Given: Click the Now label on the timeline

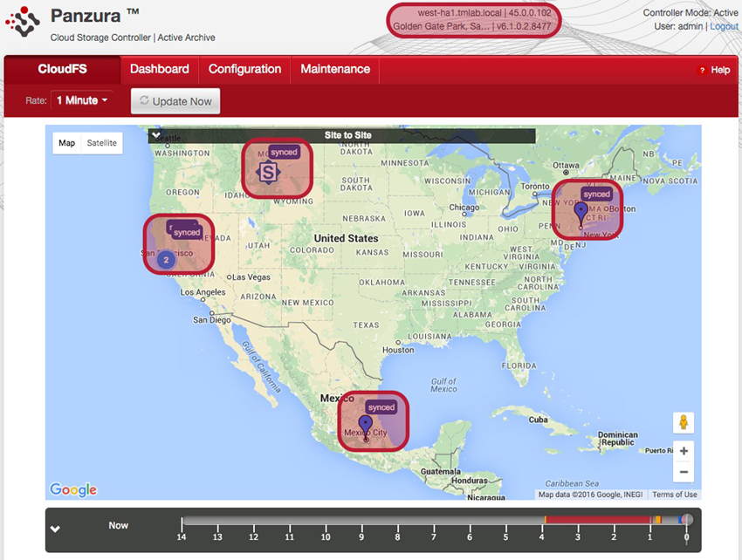Looking at the screenshot, I should pyautogui.click(x=119, y=525).
